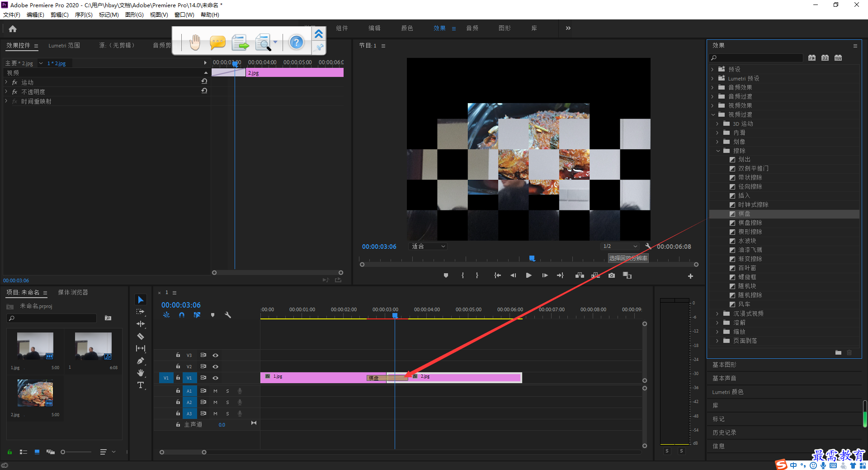The image size is (868, 470).
Task: Collapse the 擦除 folder
Action: (718, 151)
